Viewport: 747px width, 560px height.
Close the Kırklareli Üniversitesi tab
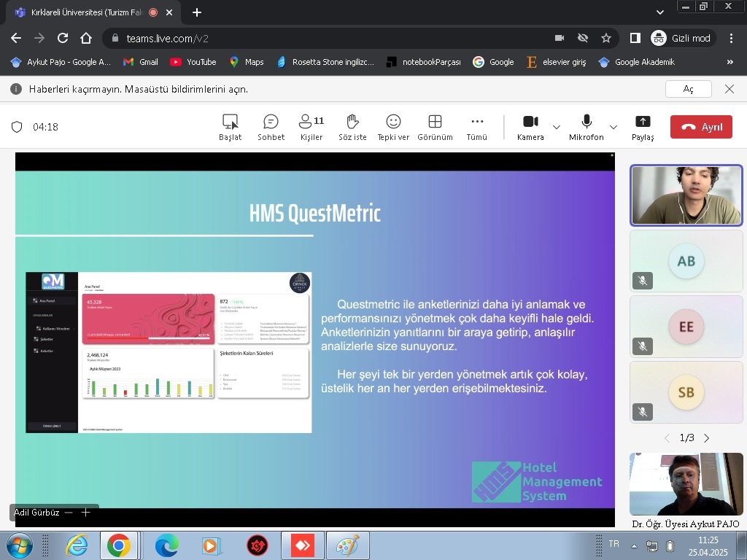click(169, 13)
